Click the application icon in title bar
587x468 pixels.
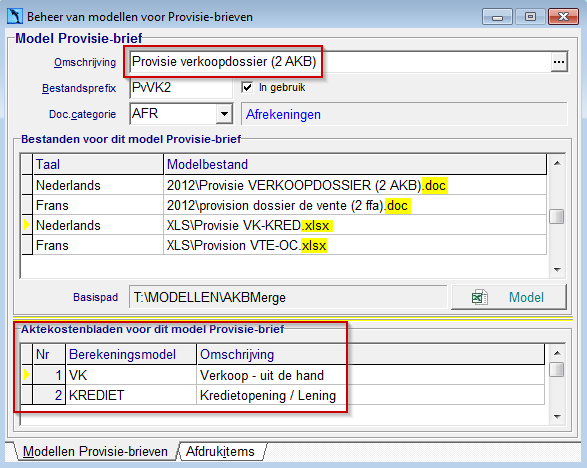(x=15, y=16)
